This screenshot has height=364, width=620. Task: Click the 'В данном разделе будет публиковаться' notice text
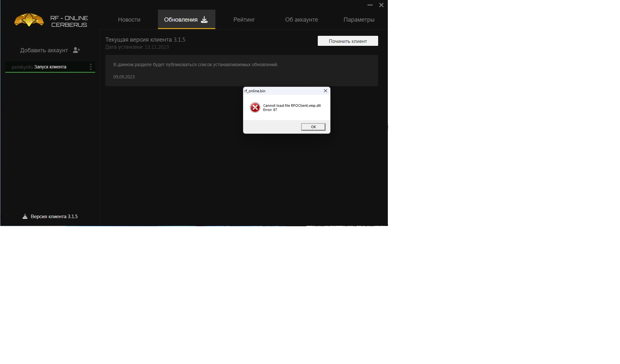(196, 65)
